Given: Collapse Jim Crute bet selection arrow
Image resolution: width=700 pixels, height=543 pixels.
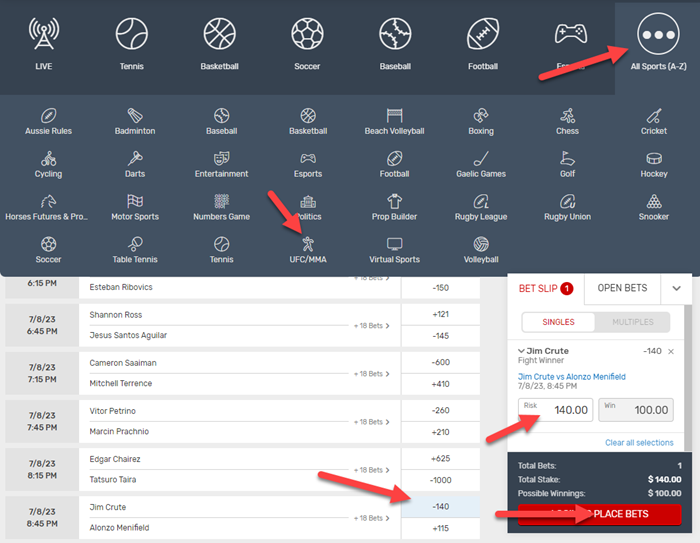Looking at the screenshot, I should point(521,352).
